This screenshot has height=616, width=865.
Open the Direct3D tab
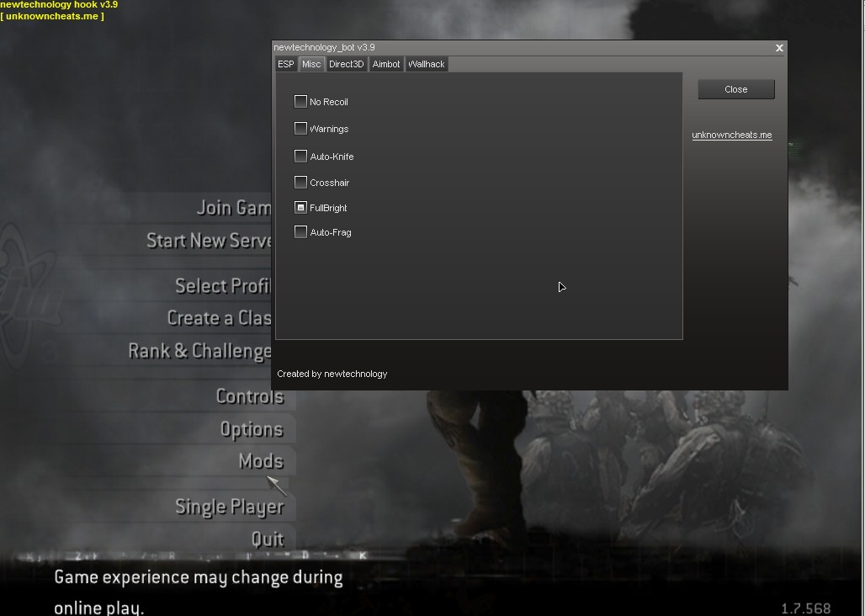(x=347, y=64)
